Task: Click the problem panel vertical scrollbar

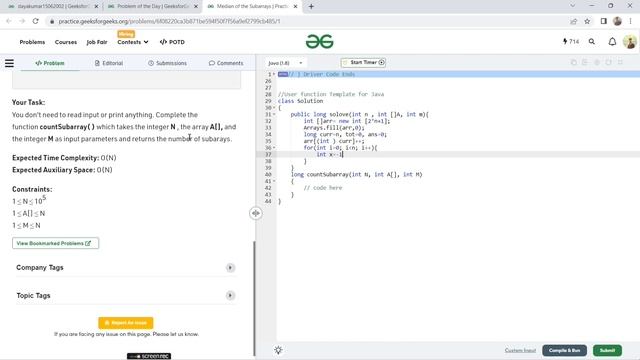Action: click(253, 298)
